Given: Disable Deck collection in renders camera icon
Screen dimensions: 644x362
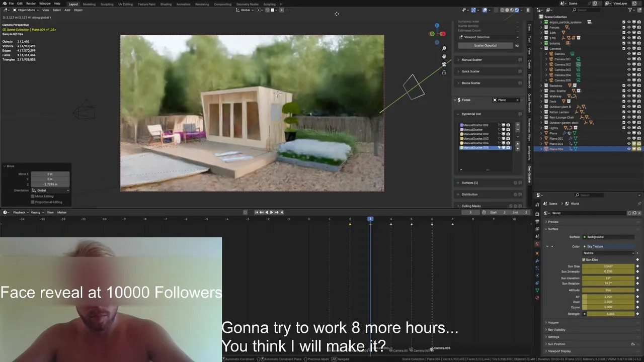Looking at the screenshot, I should pyautogui.click(x=639, y=102).
